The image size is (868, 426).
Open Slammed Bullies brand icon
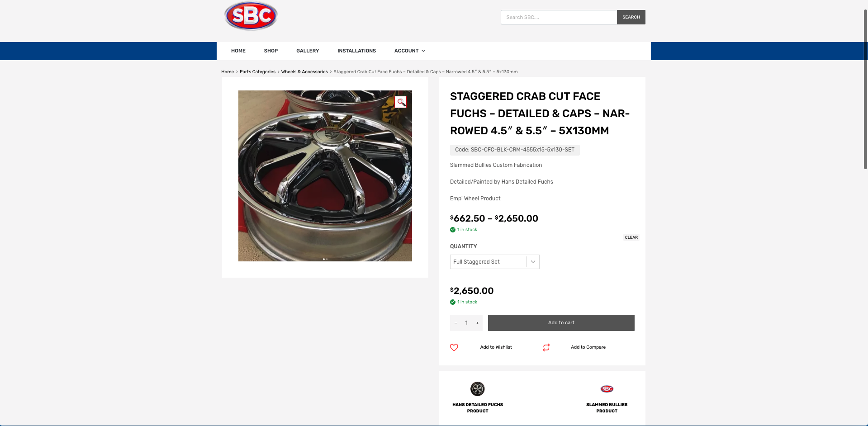tap(607, 389)
